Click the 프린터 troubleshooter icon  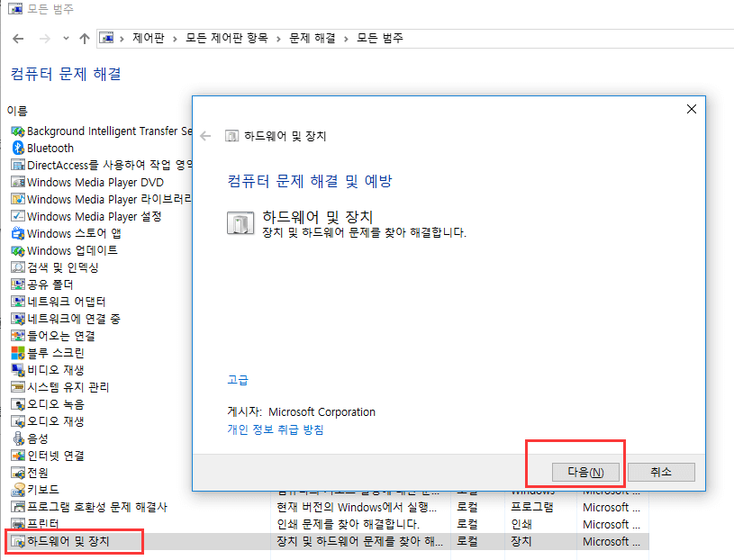pyautogui.click(x=17, y=524)
